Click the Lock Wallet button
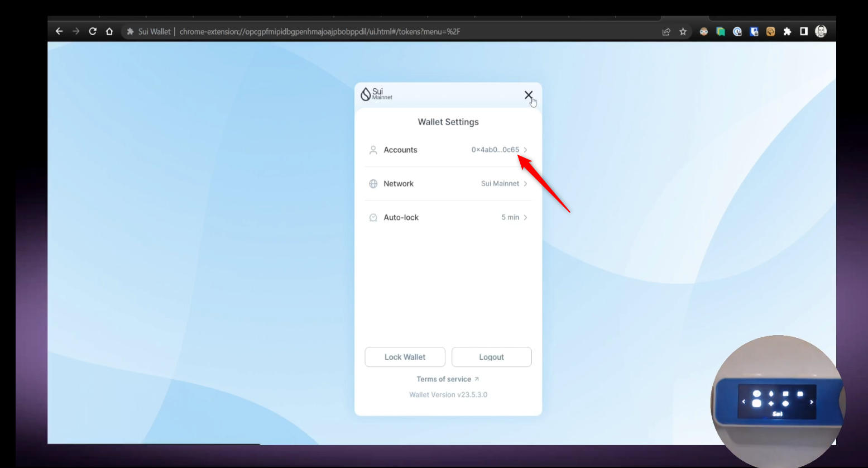 point(405,357)
